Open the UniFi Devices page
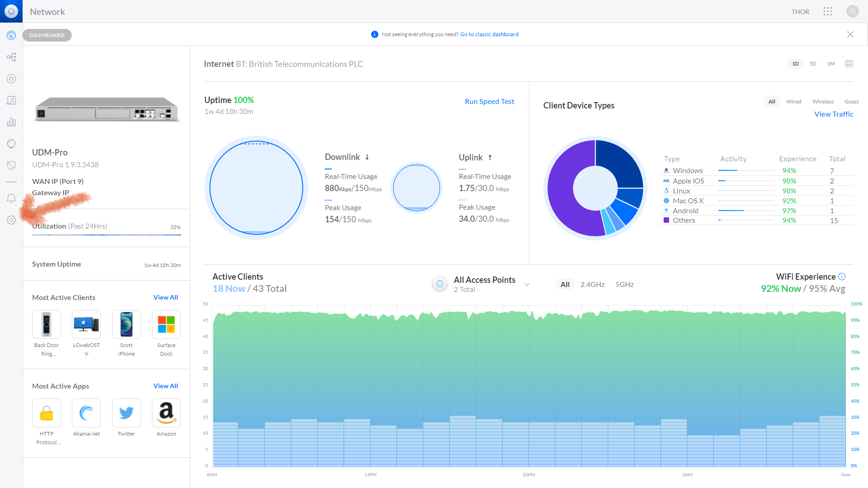 tap(11, 78)
